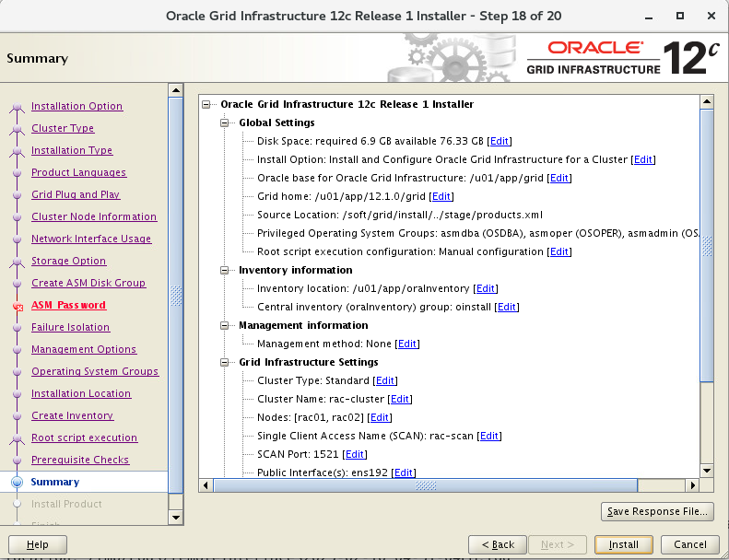Image resolution: width=729 pixels, height=560 pixels.
Task: Open Product Languages step
Action: tap(78, 172)
